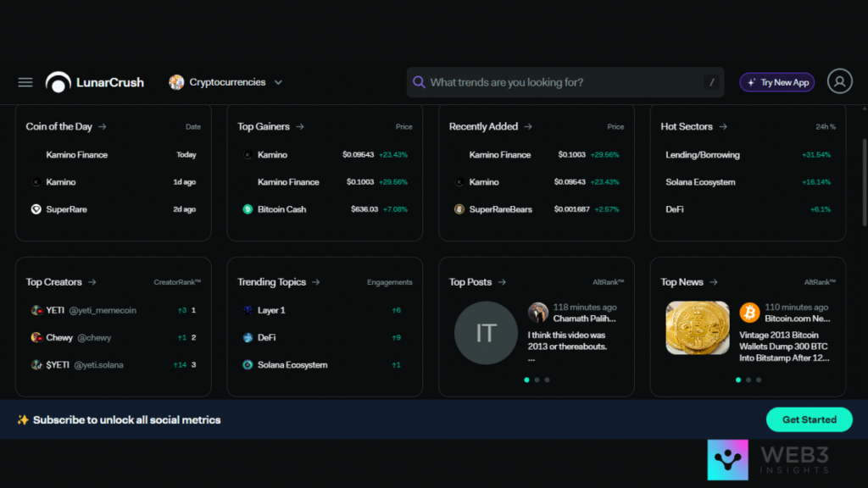Click the slash shortcut key hint

[712, 82]
